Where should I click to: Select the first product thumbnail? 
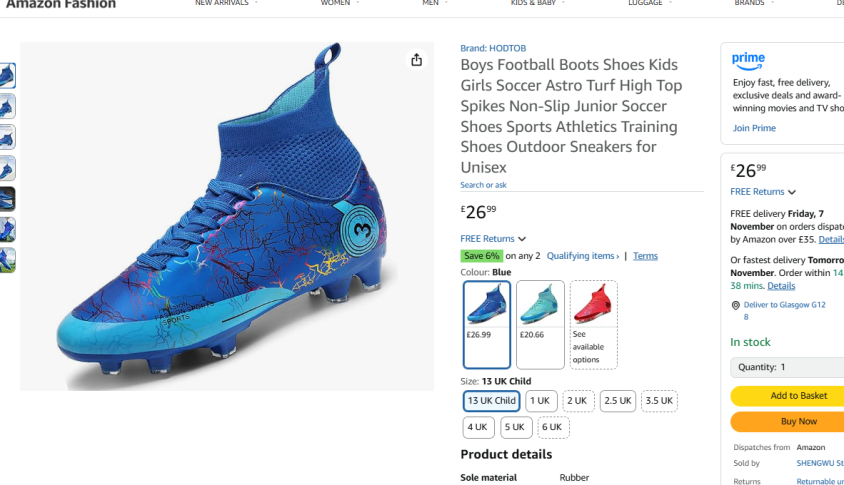pos(7,75)
